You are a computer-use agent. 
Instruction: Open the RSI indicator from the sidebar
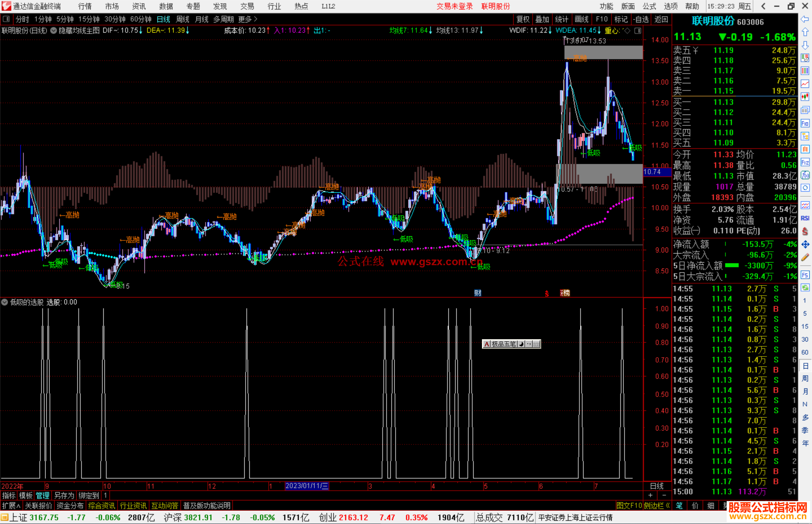pos(805,218)
